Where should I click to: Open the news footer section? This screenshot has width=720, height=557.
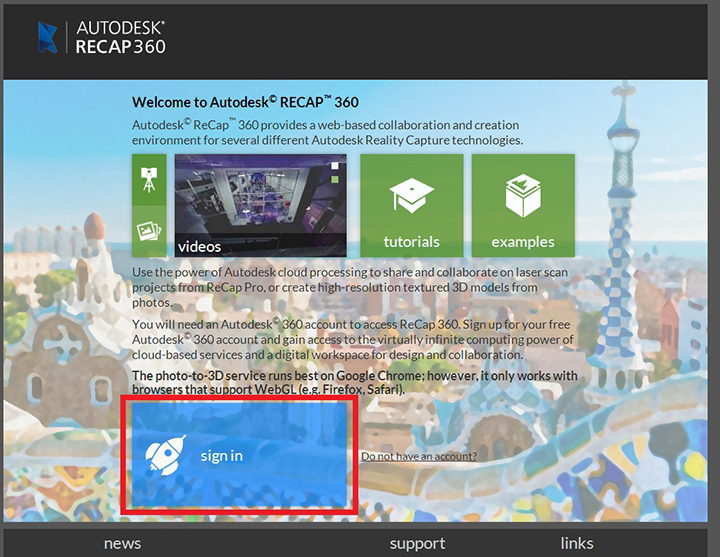tap(122, 543)
